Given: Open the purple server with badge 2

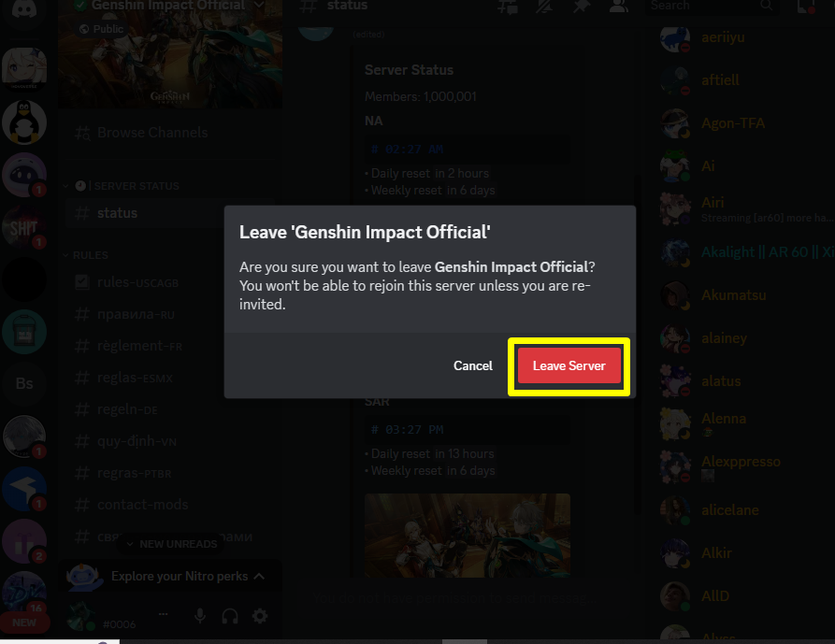Looking at the screenshot, I should pos(24,541).
